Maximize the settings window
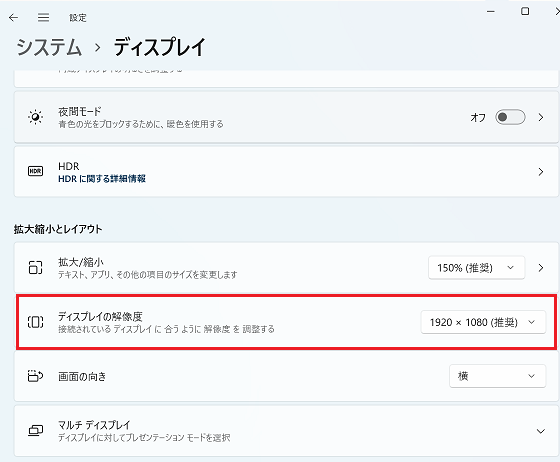This screenshot has width=560, height=462. pos(525,11)
